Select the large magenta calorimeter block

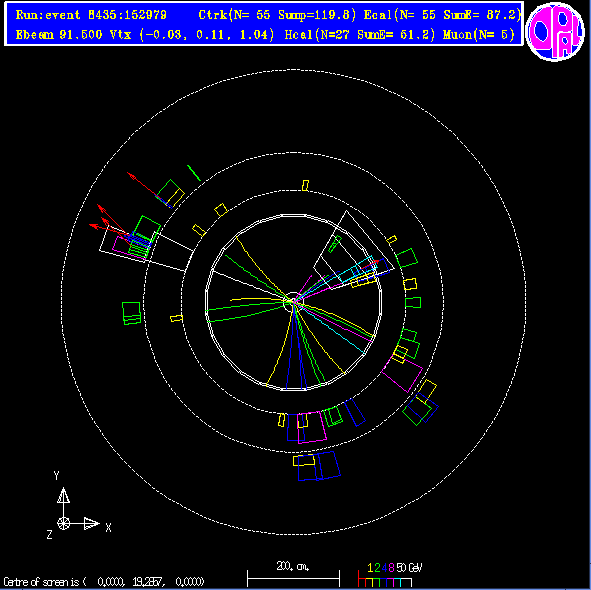click(x=402, y=374)
